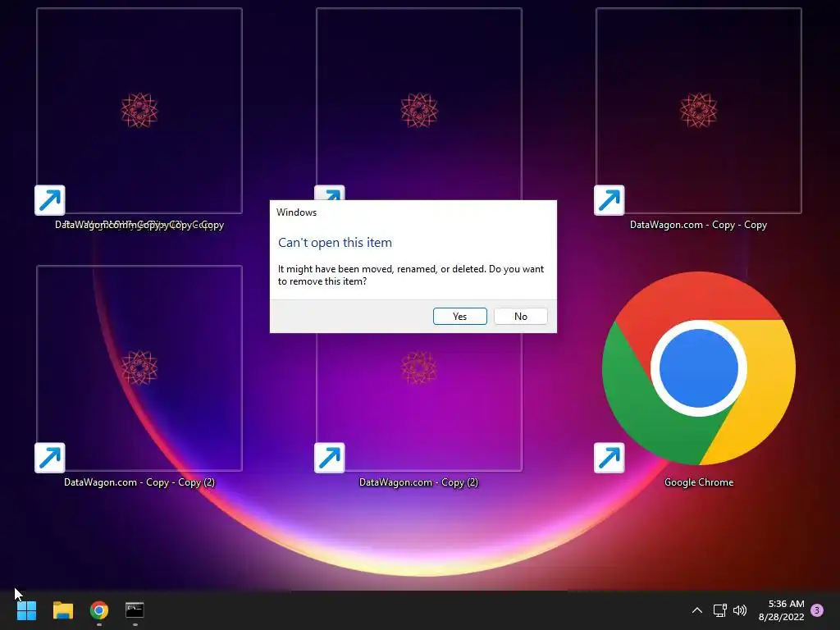The image size is (840, 630).
Task: Confirm removal by clicking Yes
Action: (x=459, y=316)
